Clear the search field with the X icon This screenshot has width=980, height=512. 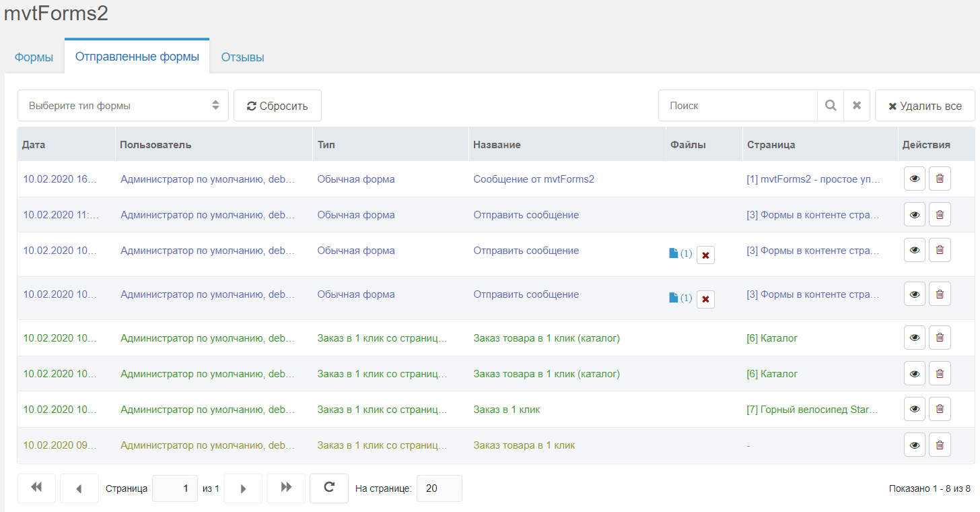coord(857,106)
